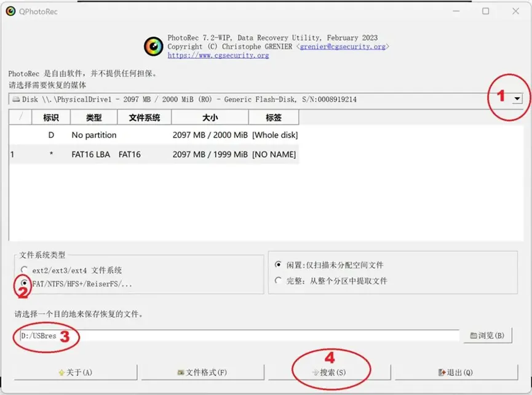Select 闲置 scan unallocated space radio button
This screenshot has width=532, height=395.
point(278,265)
